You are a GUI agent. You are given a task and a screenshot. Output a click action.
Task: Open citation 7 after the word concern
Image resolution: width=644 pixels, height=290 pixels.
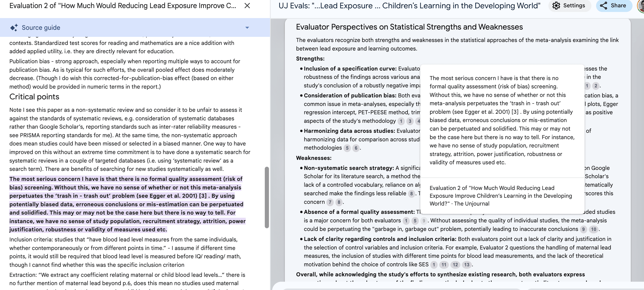click(x=330, y=202)
